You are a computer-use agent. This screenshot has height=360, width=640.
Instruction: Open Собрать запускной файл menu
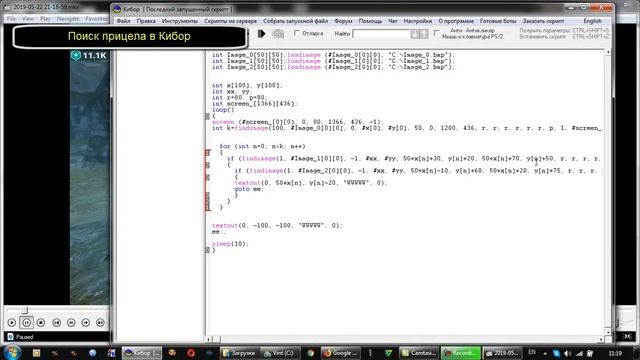[x=295, y=21]
